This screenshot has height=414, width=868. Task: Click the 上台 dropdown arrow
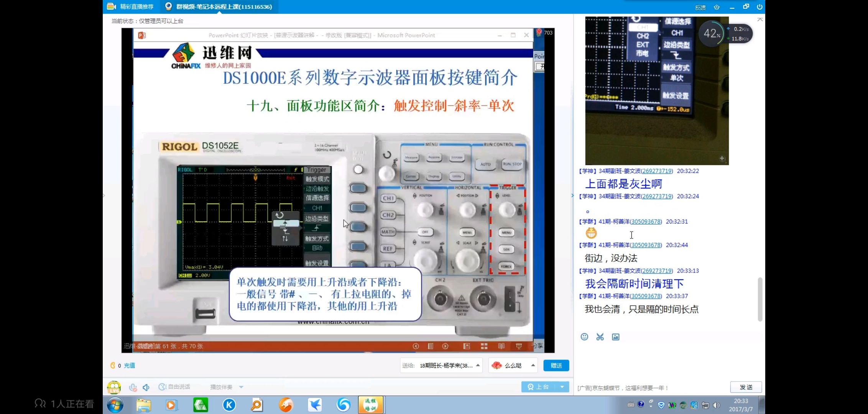pos(562,387)
